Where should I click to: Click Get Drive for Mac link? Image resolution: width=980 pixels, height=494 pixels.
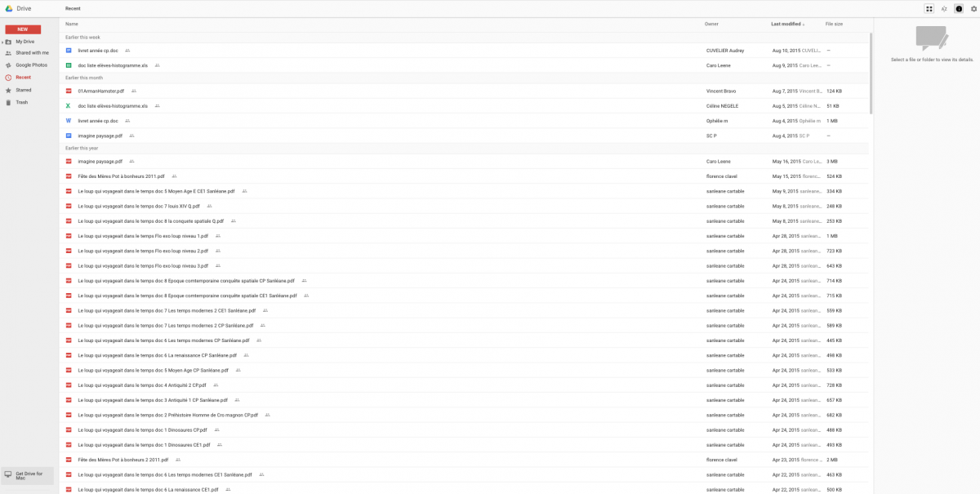29,475
